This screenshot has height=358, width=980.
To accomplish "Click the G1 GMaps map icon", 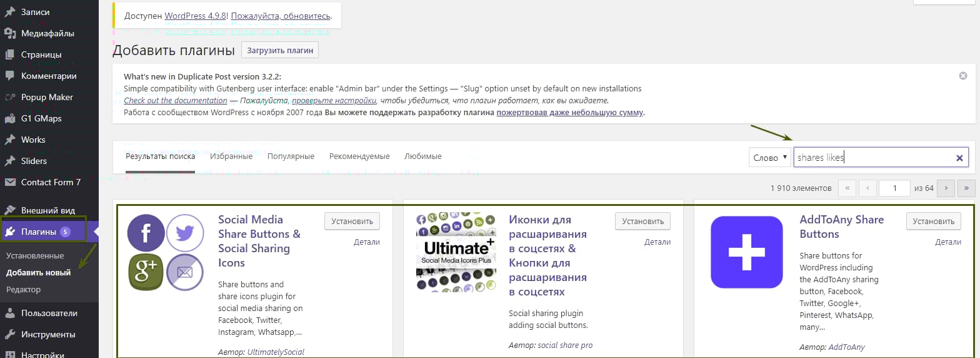I will click(10, 118).
